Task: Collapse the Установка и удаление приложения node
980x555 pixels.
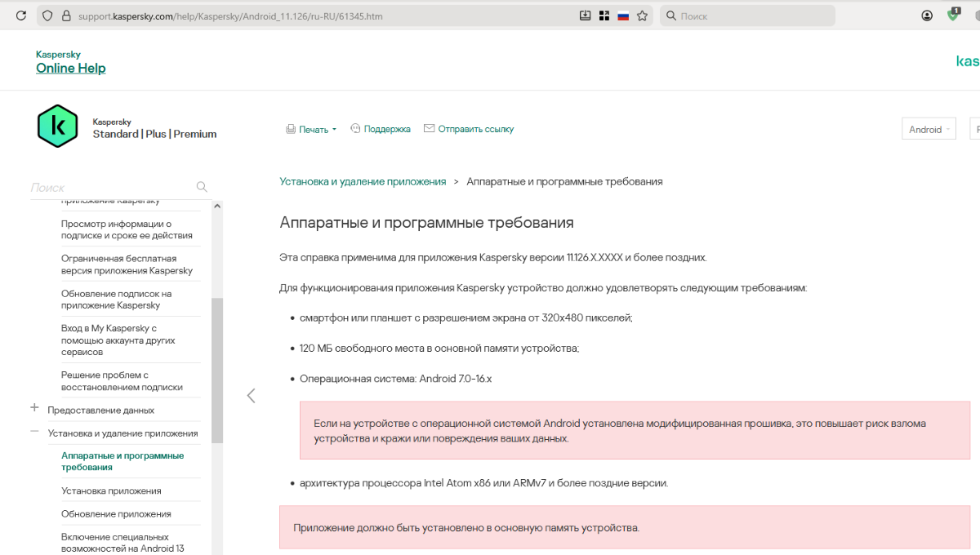Action: click(x=34, y=431)
